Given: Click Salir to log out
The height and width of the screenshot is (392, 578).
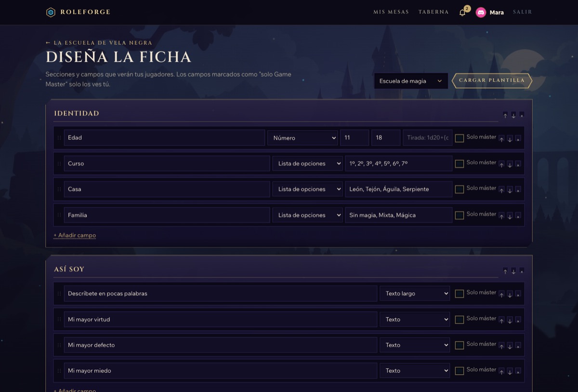Looking at the screenshot, I should [x=523, y=12].
